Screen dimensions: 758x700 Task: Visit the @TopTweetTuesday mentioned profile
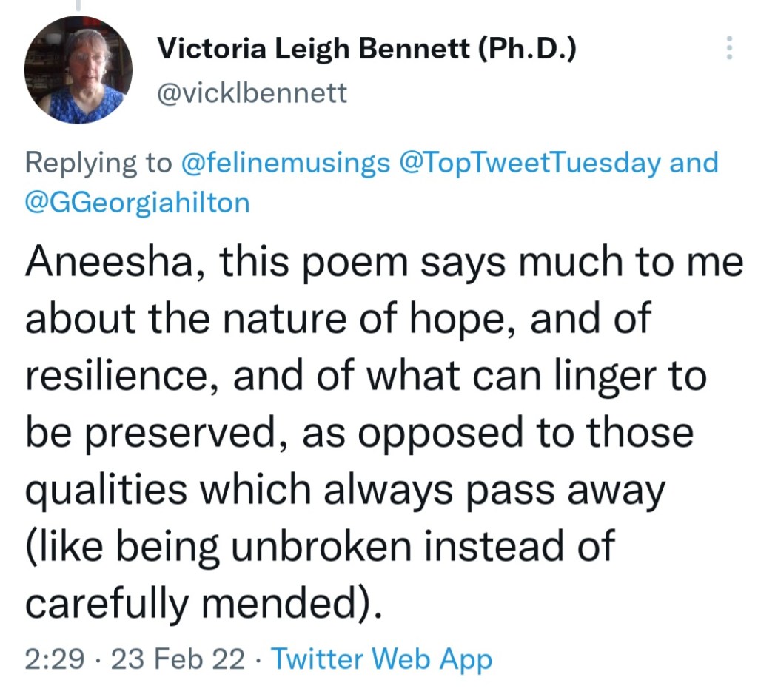pos(530,163)
